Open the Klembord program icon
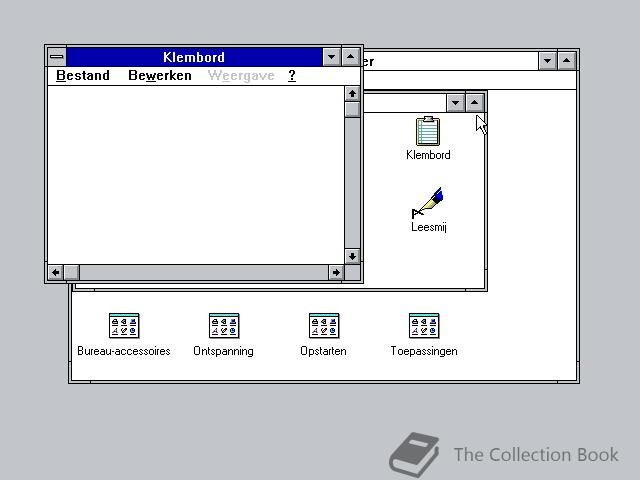The image size is (640, 480). pos(428,131)
